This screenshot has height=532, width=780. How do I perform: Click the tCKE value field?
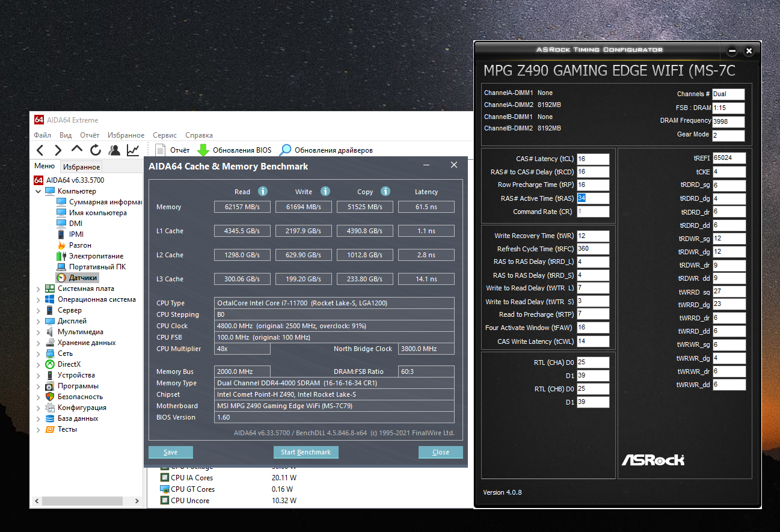(x=729, y=172)
